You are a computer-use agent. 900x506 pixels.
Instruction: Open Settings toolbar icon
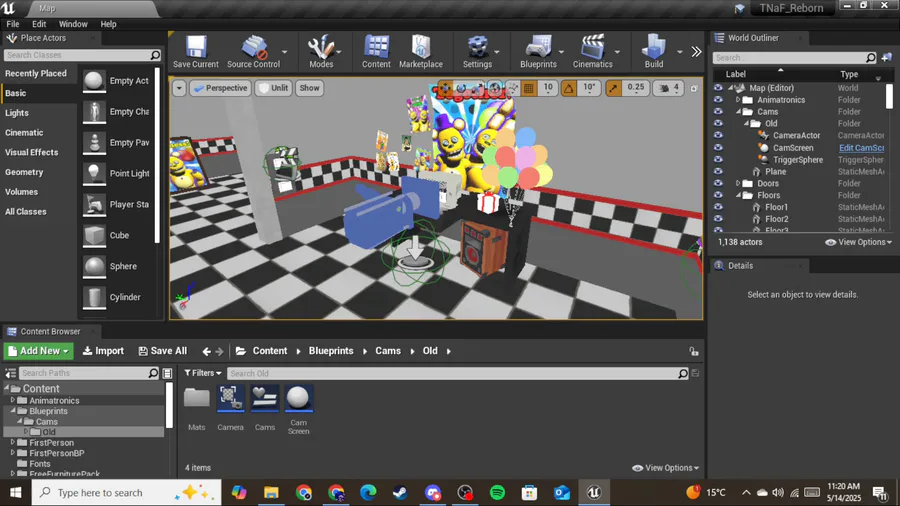[x=477, y=51]
